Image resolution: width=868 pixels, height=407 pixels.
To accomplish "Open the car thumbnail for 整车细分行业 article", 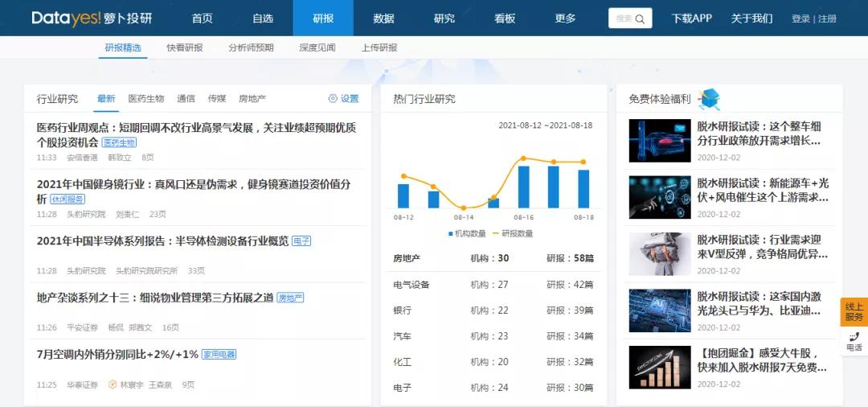I will tap(660, 141).
